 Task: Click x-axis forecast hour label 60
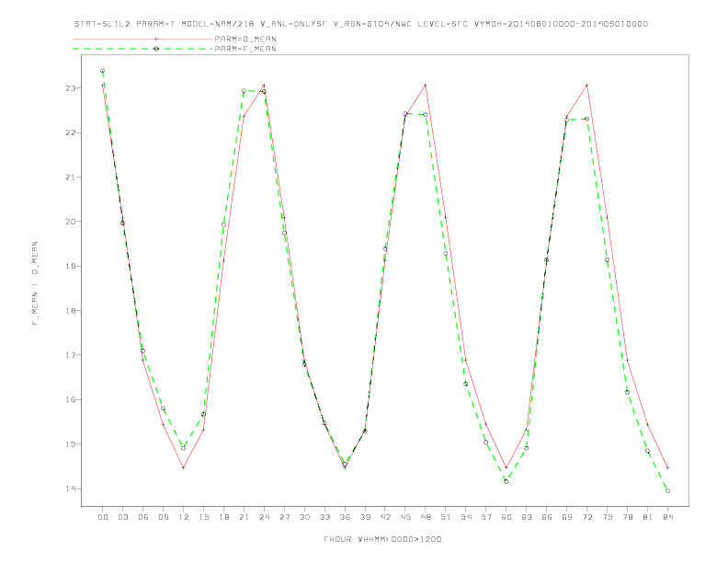506,517
